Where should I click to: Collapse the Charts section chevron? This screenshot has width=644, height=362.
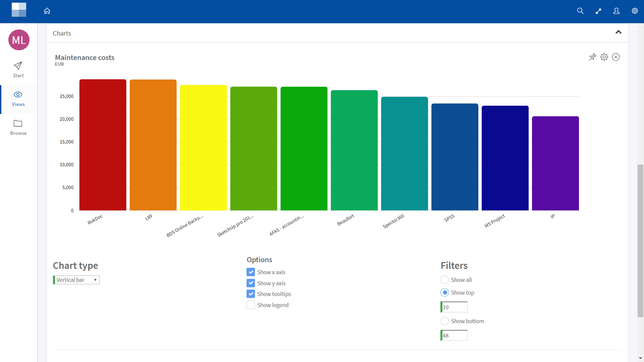point(619,32)
